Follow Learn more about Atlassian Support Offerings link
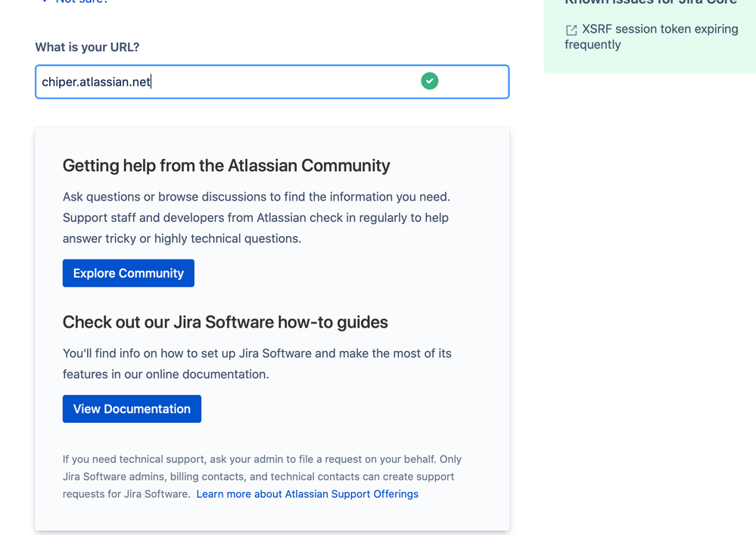This screenshot has width=756, height=535. pyautogui.click(x=307, y=494)
